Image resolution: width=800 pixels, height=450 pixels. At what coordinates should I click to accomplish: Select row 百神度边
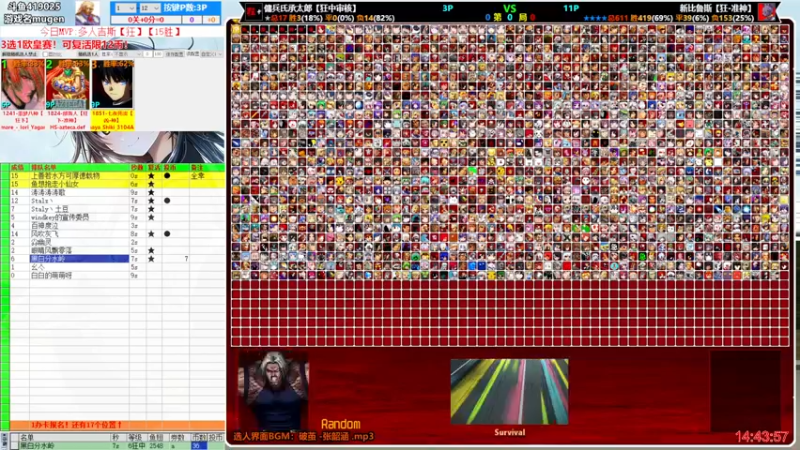pyautogui.click(x=117, y=226)
